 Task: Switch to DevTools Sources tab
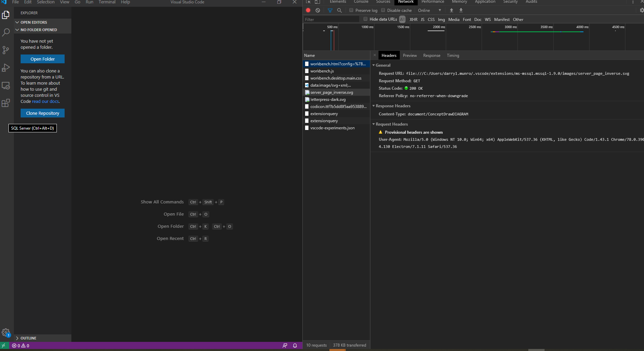[383, 2]
